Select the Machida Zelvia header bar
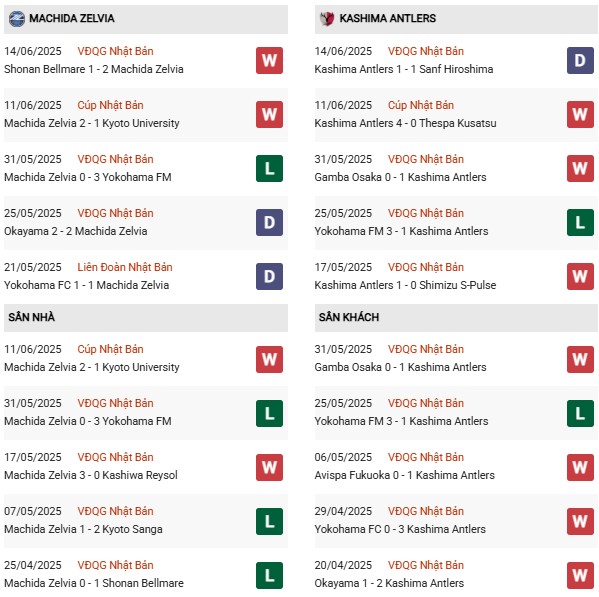Image resolution: width=599 pixels, height=597 pixels. point(146,19)
